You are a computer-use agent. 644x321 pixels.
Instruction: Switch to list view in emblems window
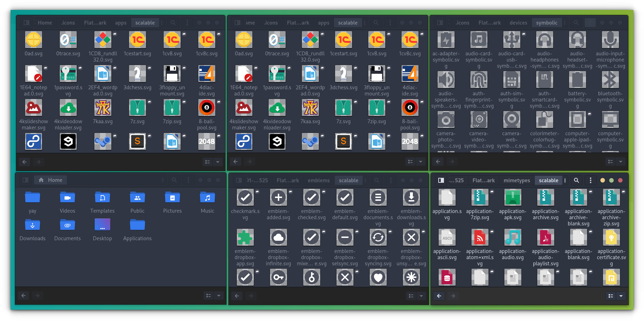click(x=411, y=296)
